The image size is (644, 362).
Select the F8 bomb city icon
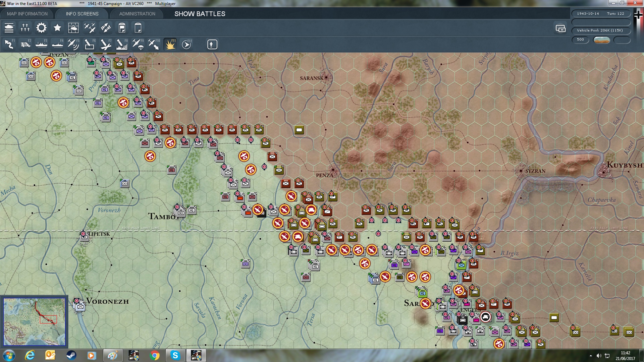[x=122, y=44]
